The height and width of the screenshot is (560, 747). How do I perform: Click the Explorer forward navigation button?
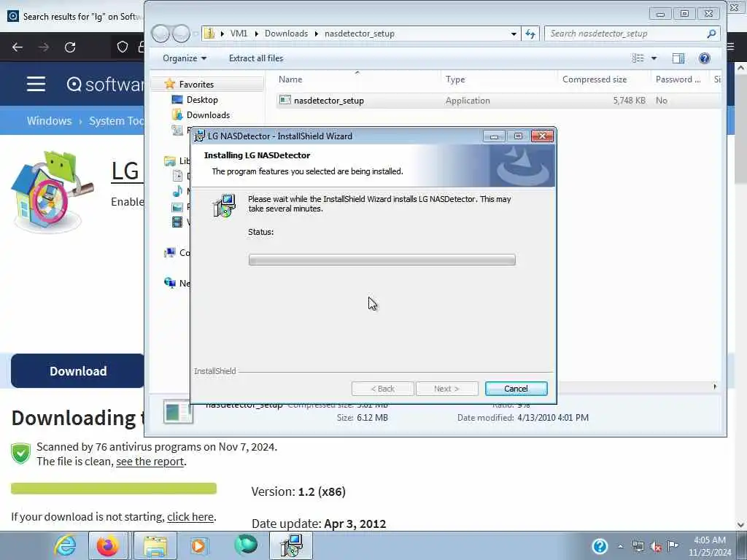click(181, 34)
